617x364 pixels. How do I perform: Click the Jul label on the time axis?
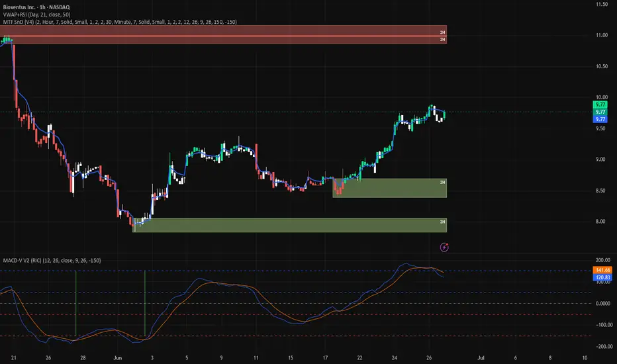point(481,357)
